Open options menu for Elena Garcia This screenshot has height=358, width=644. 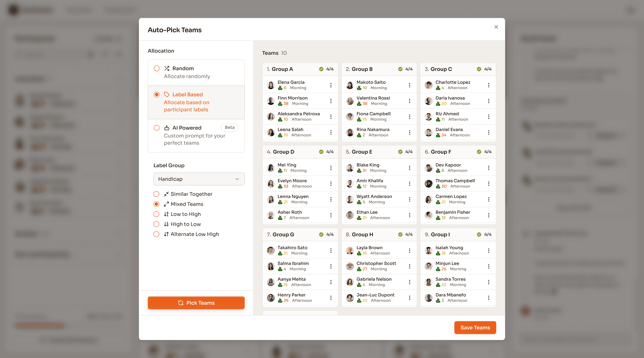[x=331, y=85]
